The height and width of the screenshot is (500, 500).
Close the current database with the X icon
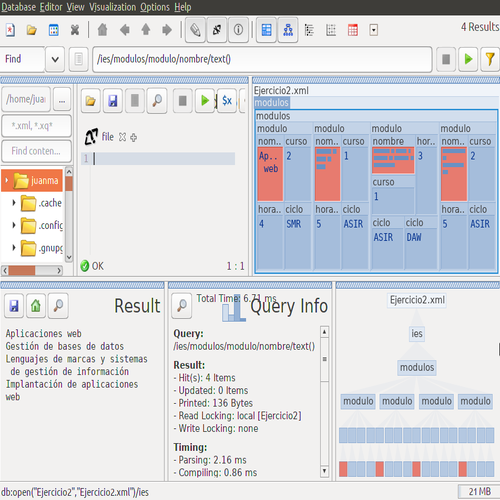click(x=75, y=30)
